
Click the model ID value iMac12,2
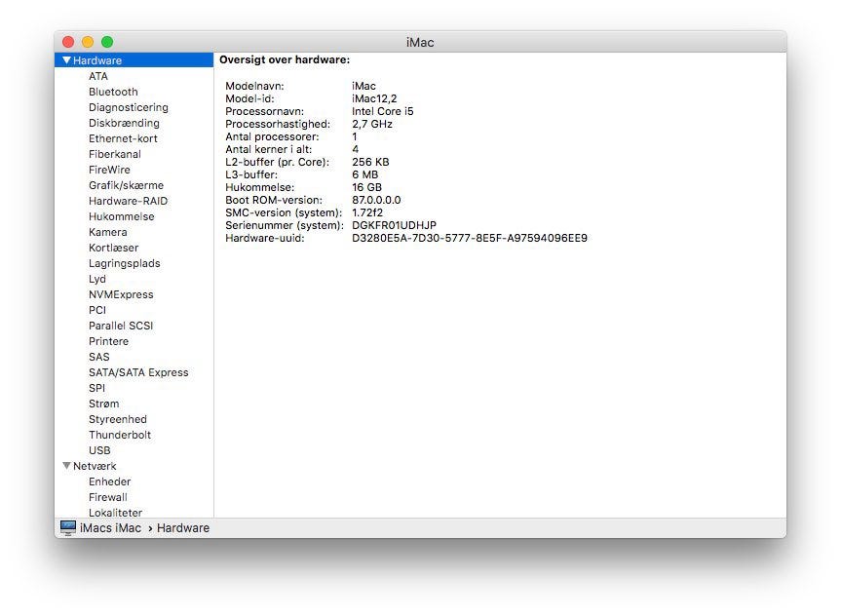[374, 98]
